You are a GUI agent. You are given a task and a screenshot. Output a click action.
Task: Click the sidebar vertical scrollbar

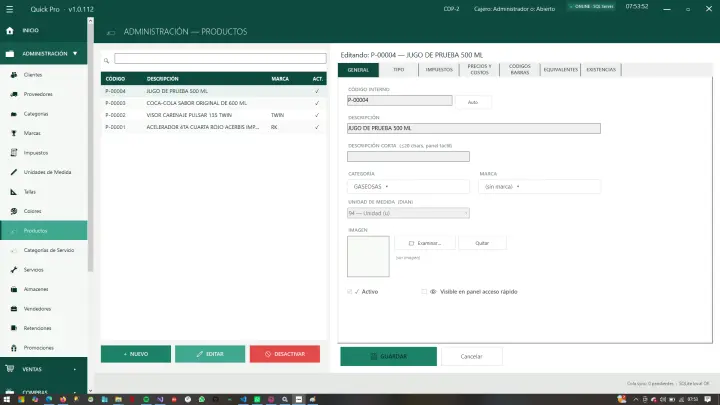[90, 147]
